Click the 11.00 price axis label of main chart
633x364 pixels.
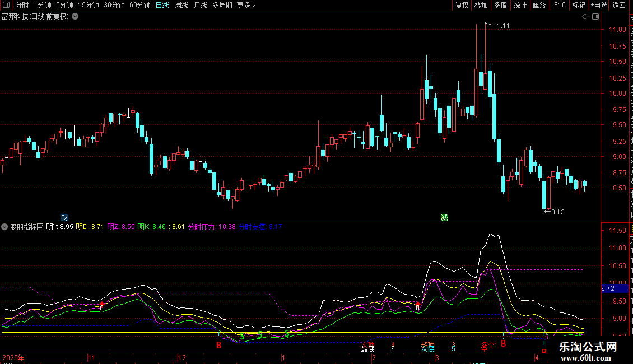[x=617, y=30]
